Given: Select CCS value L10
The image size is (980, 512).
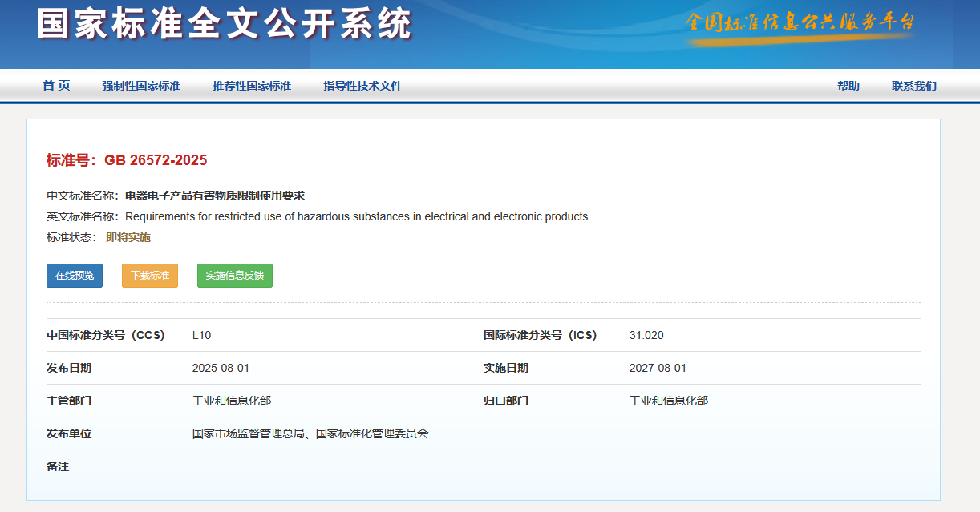Looking at the screenshot, I should [x=201, y=335].
